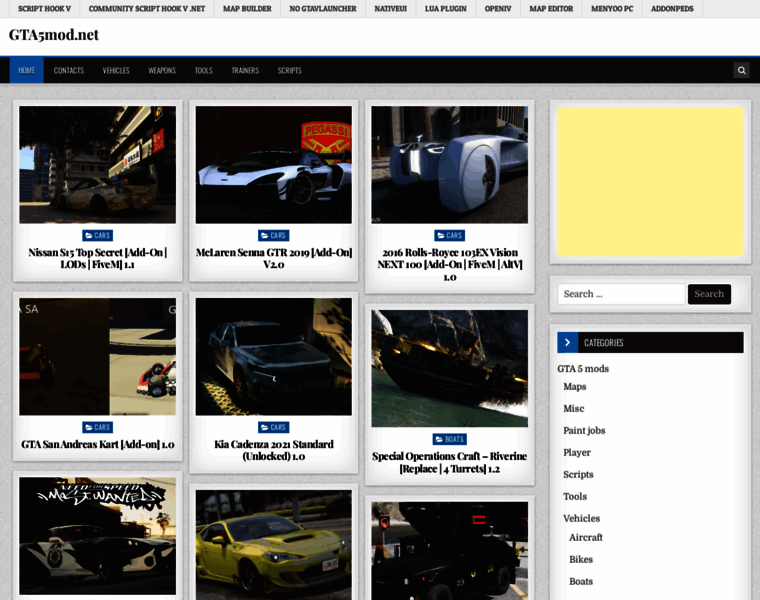This screenshot has height=600, width=760.
Task: Open the search icon in the navigation bar
Action: pyautogui.click(x=741, y=70)
